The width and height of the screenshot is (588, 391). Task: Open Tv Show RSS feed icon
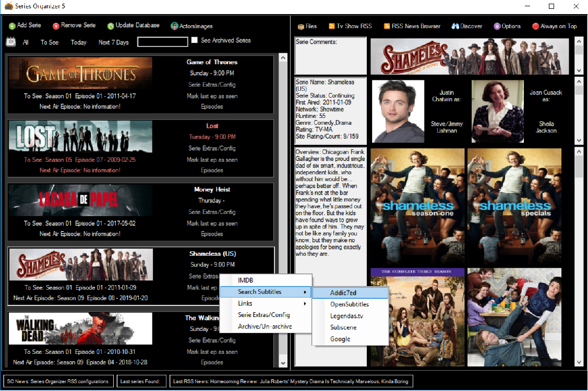click(331, 26)
